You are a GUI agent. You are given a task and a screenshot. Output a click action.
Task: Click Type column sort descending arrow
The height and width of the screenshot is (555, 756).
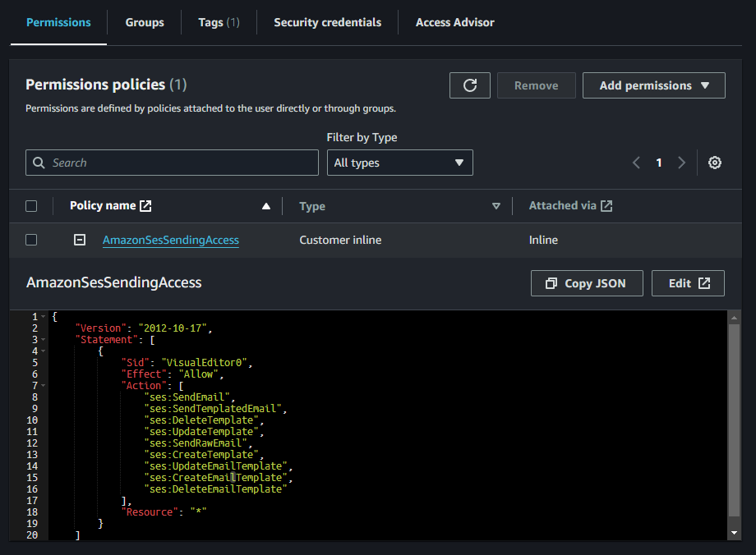(x=496, y=206)
